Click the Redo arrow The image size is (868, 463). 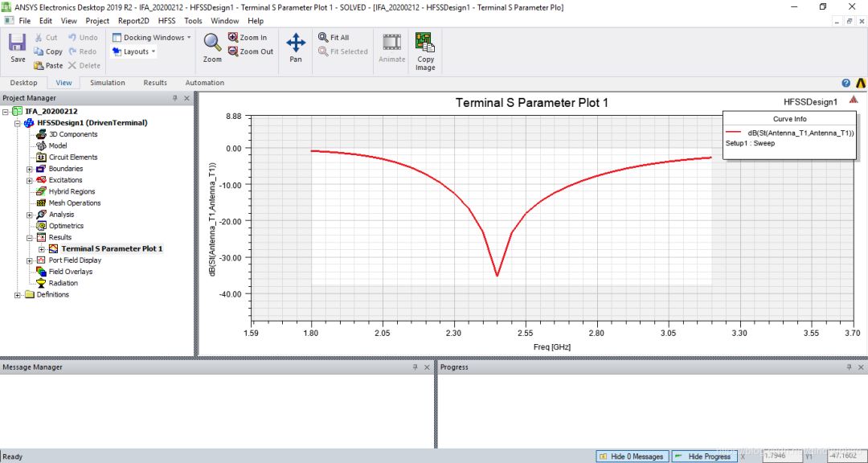click(72, 51)
